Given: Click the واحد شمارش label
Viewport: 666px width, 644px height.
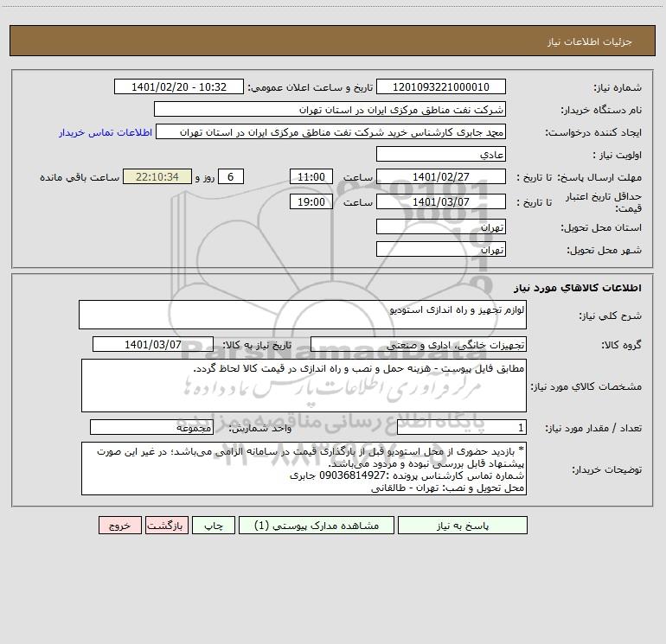Looking at the screenshot, I should tap(260, 429).
